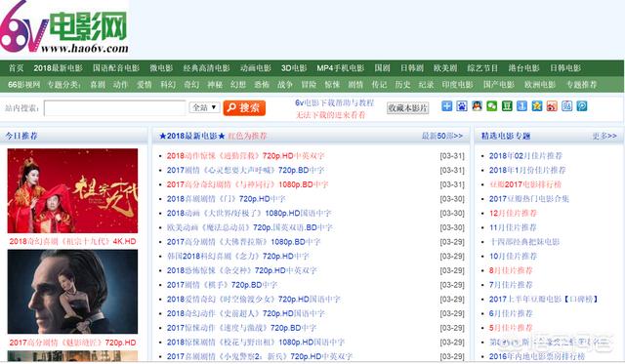Click the teal Tencent Weibo share icon
The height and width of the screenshot is (364, 625).
tap(582, 106)
